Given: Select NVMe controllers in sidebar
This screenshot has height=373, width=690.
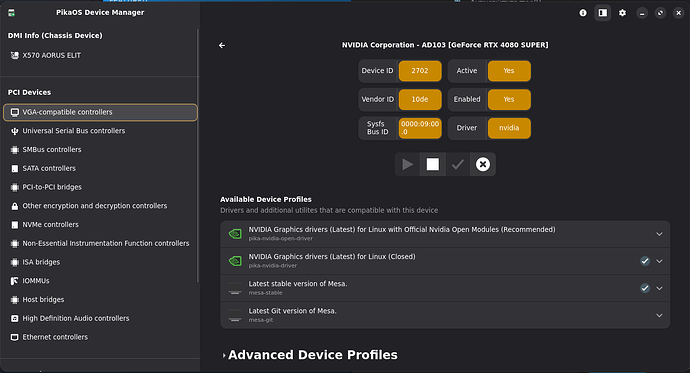Looking at the screenshot, I should [100, 225].
